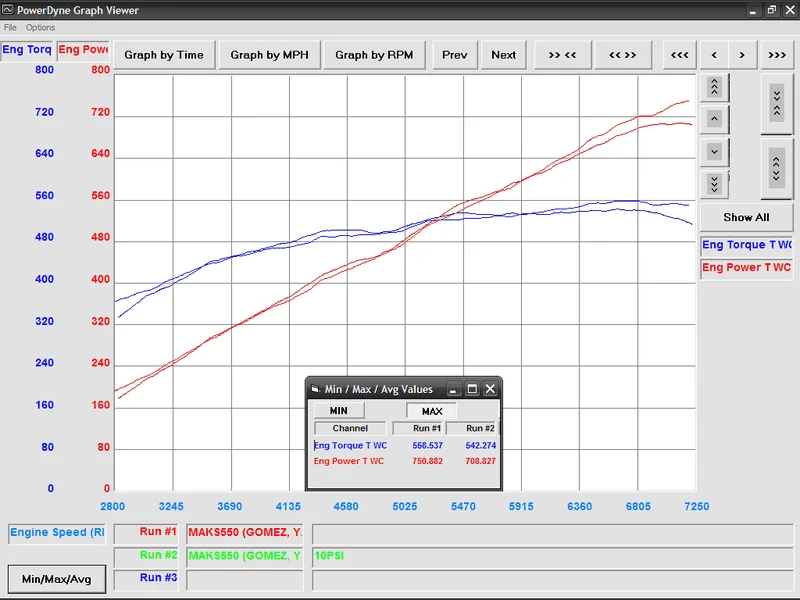
Task: Click Run #1 column header in popup
Action: point(419,429)
